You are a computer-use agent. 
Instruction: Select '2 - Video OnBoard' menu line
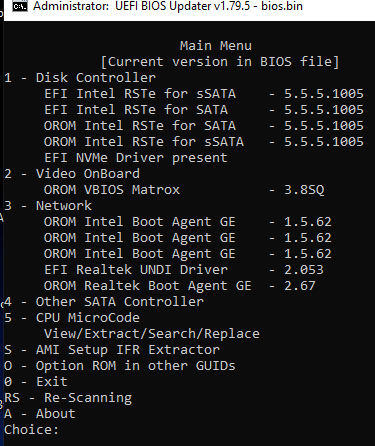pos(72,174)
